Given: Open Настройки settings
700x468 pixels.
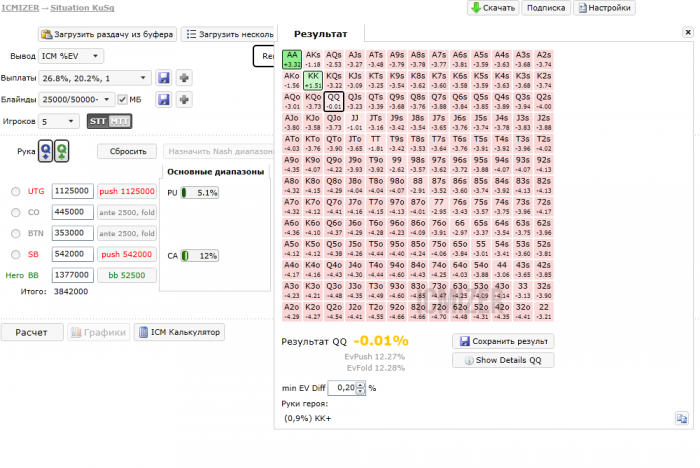Looking at the screenshot, I should [604, 8].
